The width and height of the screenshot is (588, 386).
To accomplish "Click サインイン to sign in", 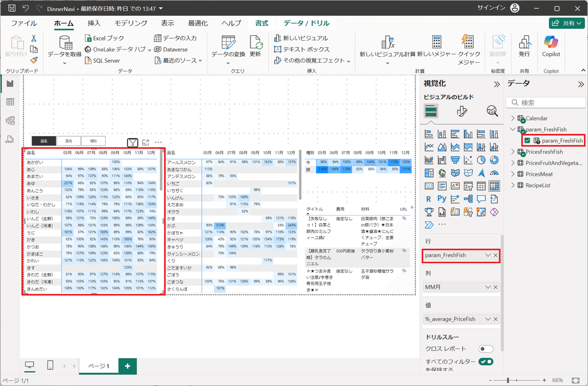I will tap(491, 8).
